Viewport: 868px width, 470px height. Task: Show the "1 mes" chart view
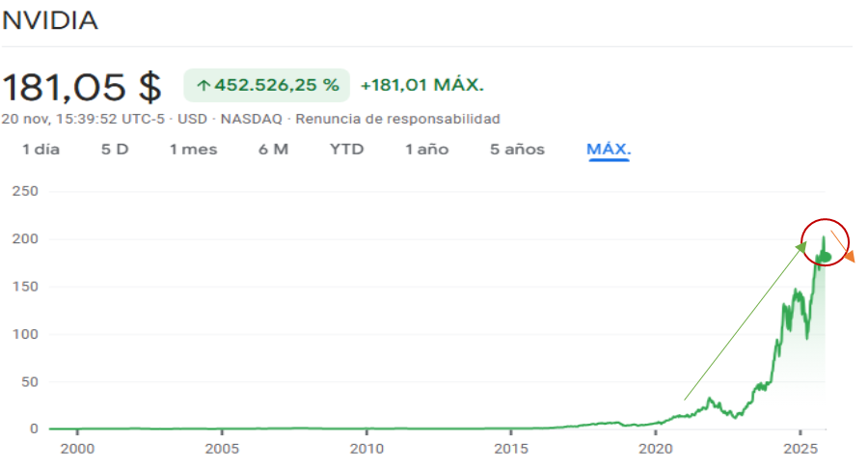(x=193, y=150)
